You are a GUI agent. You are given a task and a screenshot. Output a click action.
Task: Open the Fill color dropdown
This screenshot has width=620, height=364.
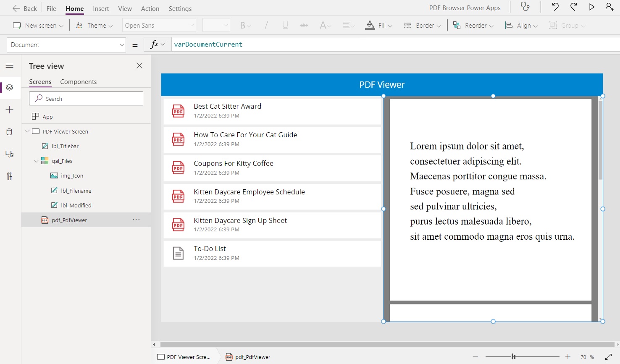[x=379, y=25]
